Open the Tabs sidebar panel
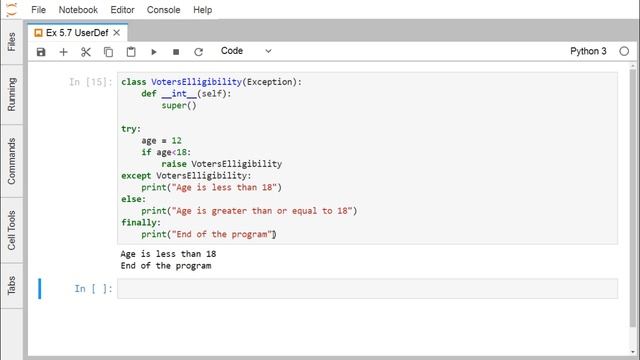This screenshot has height=360, width=640. [x=11, y=285]
